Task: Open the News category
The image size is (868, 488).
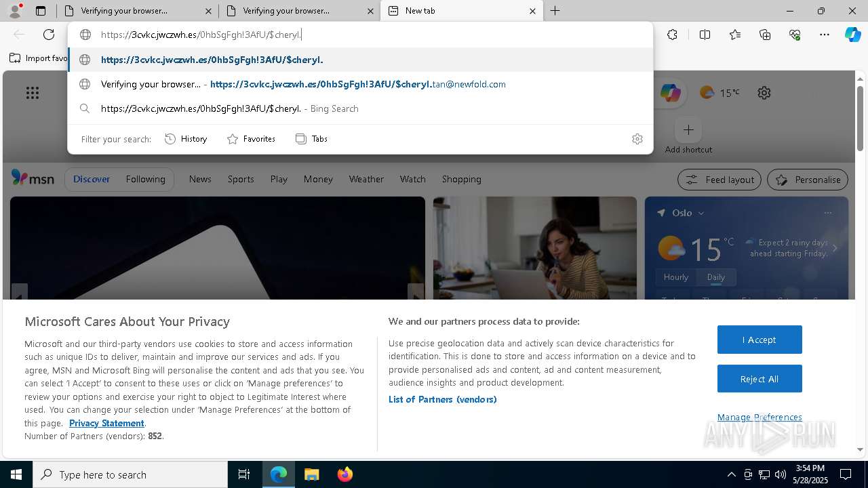Action: click(200, 179)
